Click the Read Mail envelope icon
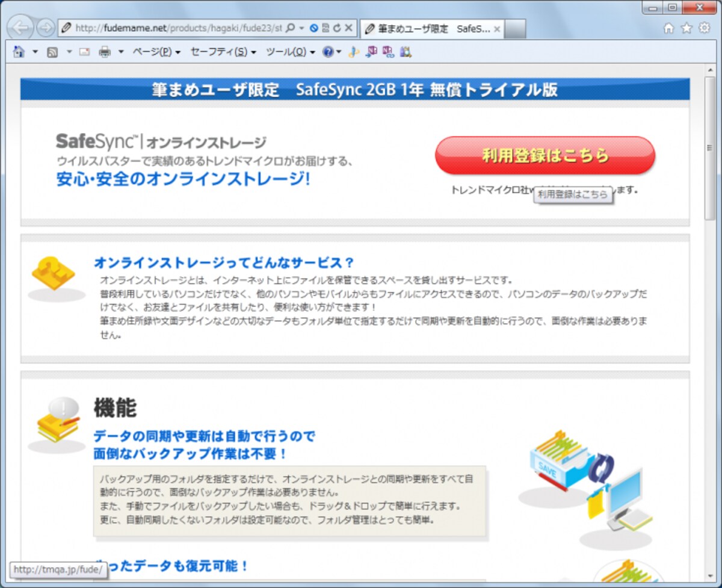The width and height of the screenshot is (722, 588). point(84,52)
